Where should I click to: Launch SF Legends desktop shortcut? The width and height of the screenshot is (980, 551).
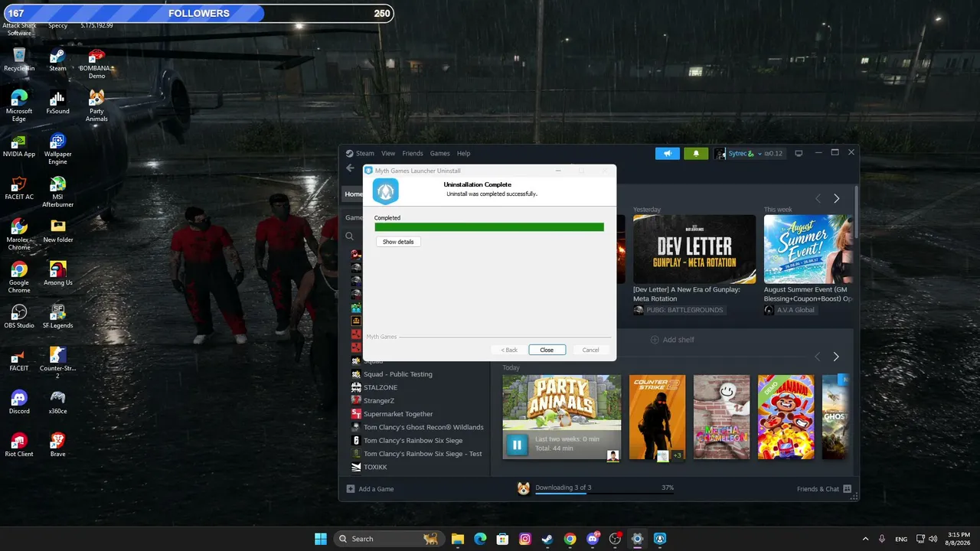(x=57, y=317)
